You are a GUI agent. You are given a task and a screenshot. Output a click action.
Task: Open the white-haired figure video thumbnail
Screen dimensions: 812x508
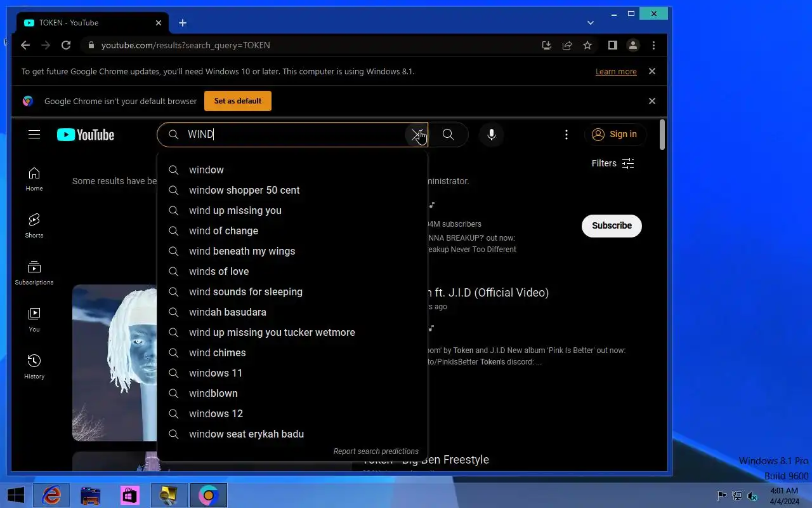[x=114, y=363]
